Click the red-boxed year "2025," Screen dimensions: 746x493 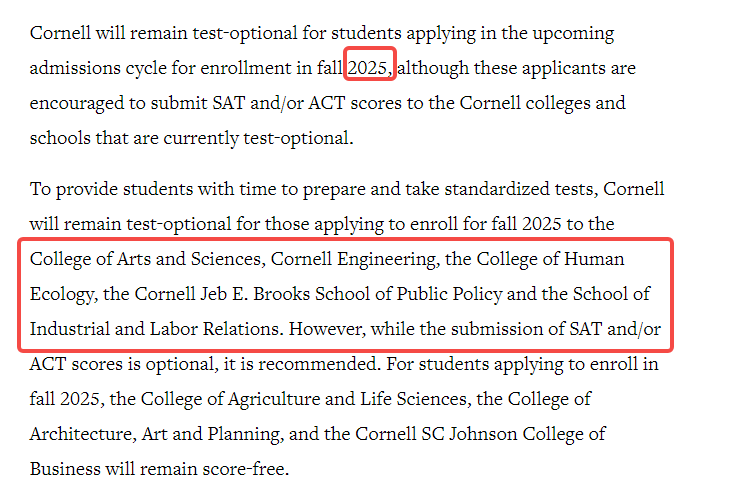click(370, 68)
